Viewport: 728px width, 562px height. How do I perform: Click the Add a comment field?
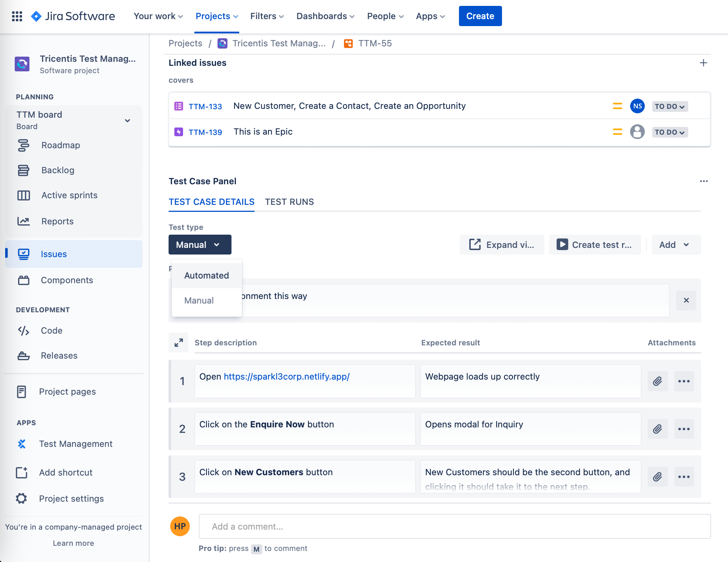pos(455,526)
